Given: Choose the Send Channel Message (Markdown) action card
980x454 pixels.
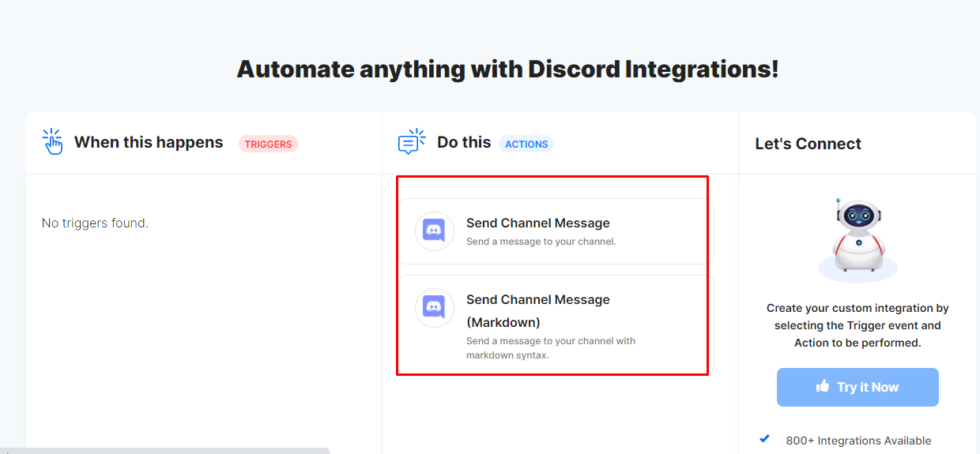Looking at the screenshot, I should click(555, 325).
